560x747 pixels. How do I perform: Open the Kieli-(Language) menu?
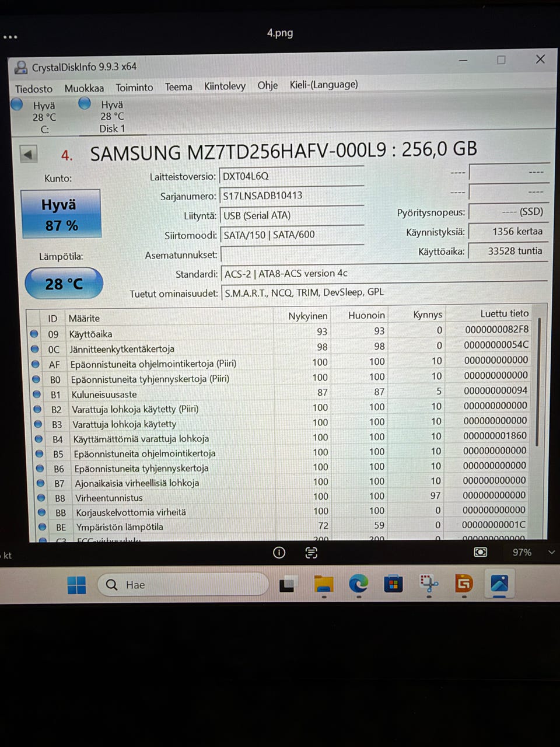(324, 85)
